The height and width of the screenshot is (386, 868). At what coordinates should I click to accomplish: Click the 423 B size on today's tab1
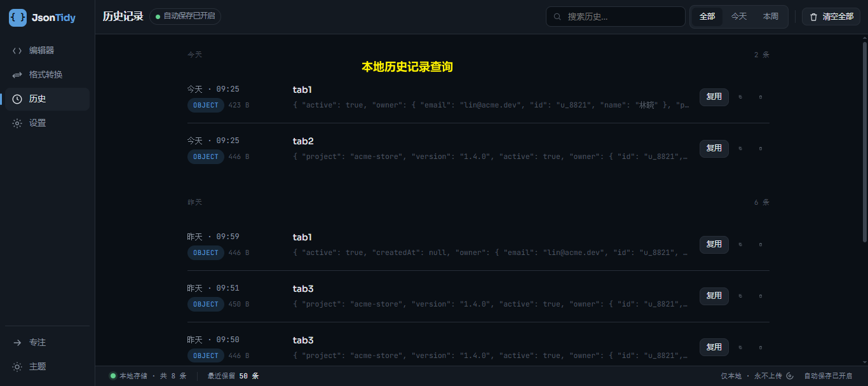[x=238, y=105]
